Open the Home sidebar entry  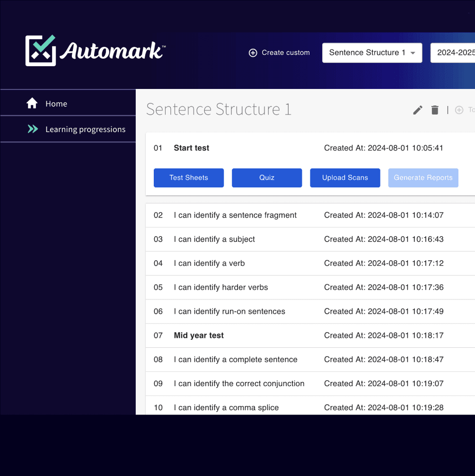56,103
